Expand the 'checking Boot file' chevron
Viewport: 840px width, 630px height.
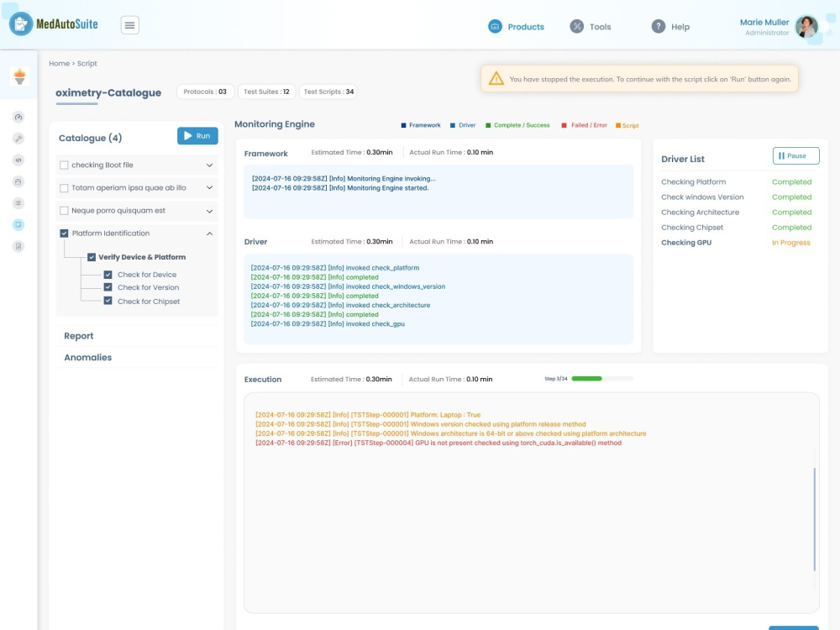point(209,165)
